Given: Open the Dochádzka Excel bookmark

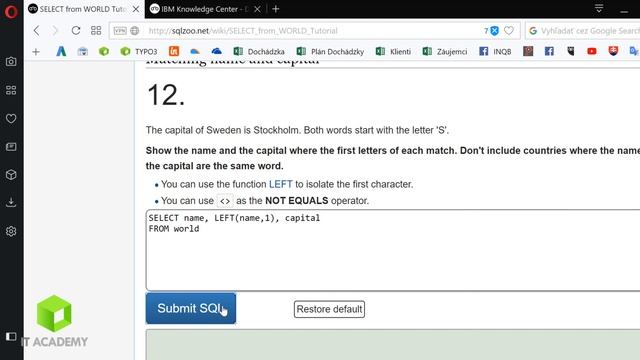Looking at the screenshot, I should [x=259, y=51].
